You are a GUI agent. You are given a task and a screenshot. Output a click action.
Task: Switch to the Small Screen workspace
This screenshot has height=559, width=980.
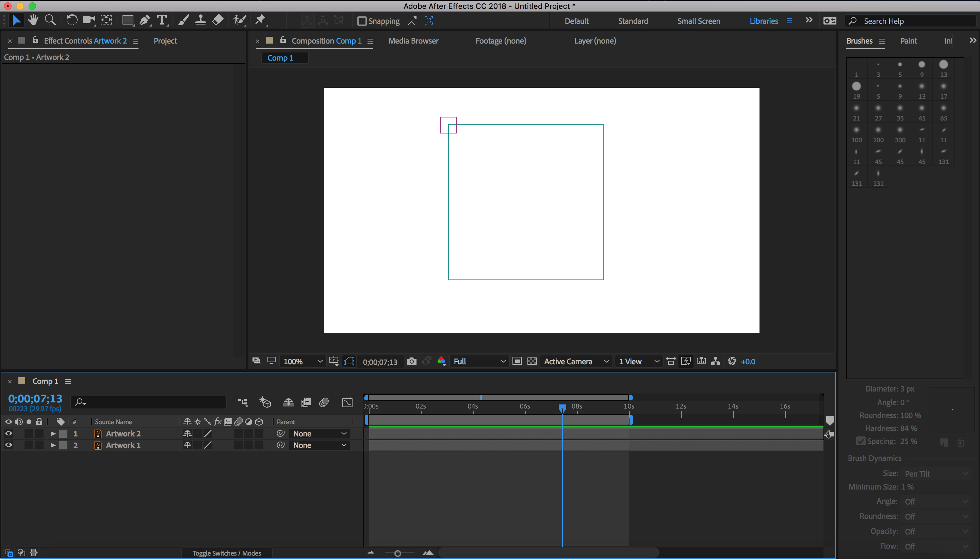coord(698,21)
